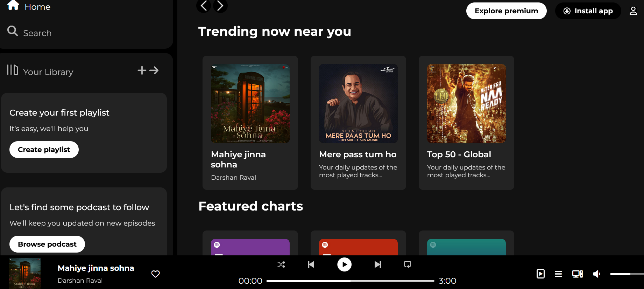Adjust the volume slider
The height and width of the screenshot is (289, 644).
[x=627, y=274]
